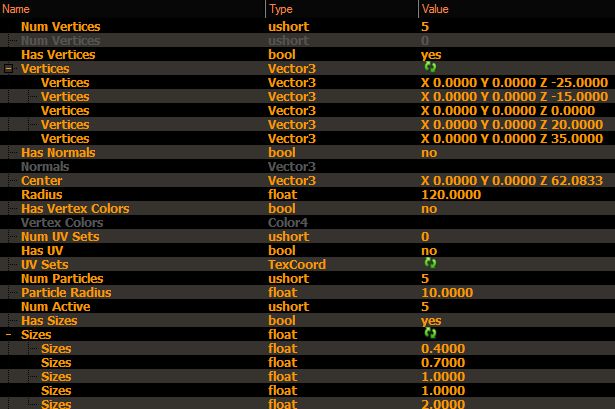
Task: Select the vertex with Z 35.0000
Action: tap(512, 138)
